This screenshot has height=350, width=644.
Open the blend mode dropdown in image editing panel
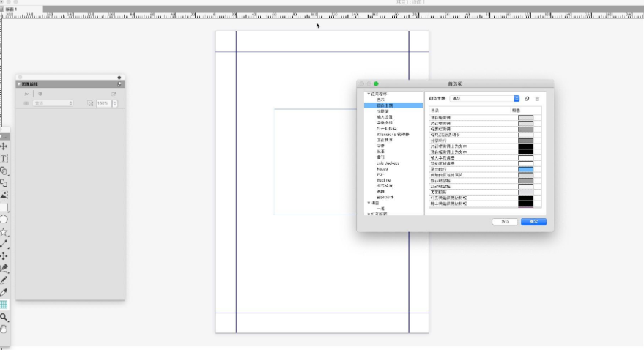pos(53,103)
